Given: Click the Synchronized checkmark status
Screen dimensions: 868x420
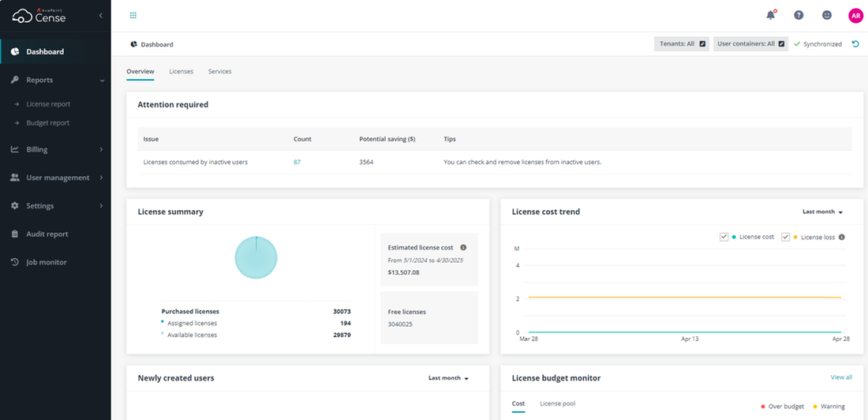Looking at the screenshot, I should click(x=817, y=44).
